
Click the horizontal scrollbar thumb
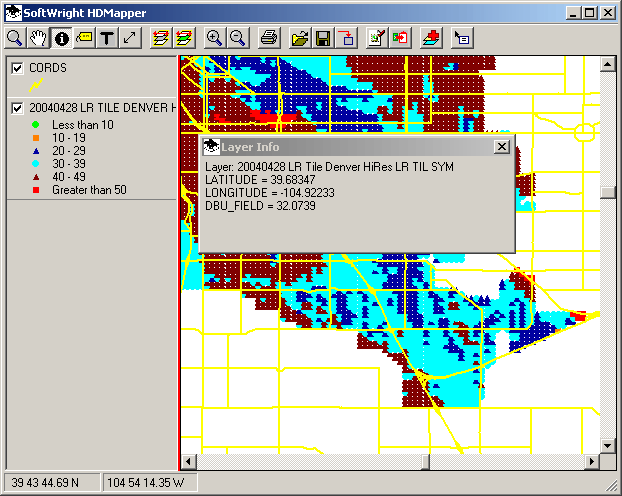pyautogui.click(x=425, y=461)
